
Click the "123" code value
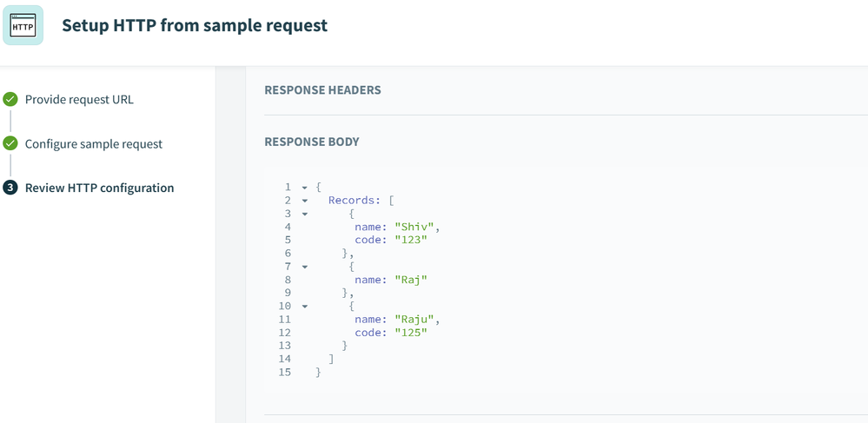pos(411,240)
